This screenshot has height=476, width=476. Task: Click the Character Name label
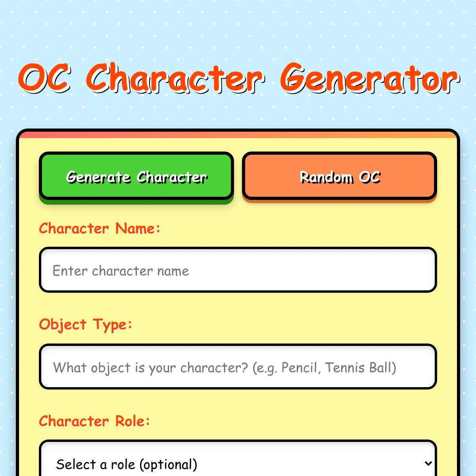click(100, 228)
